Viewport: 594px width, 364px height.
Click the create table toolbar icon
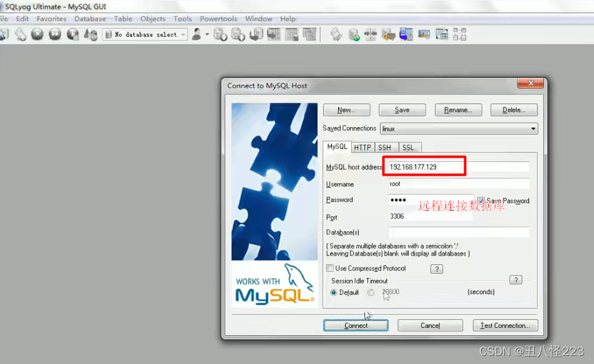[273, 34]
